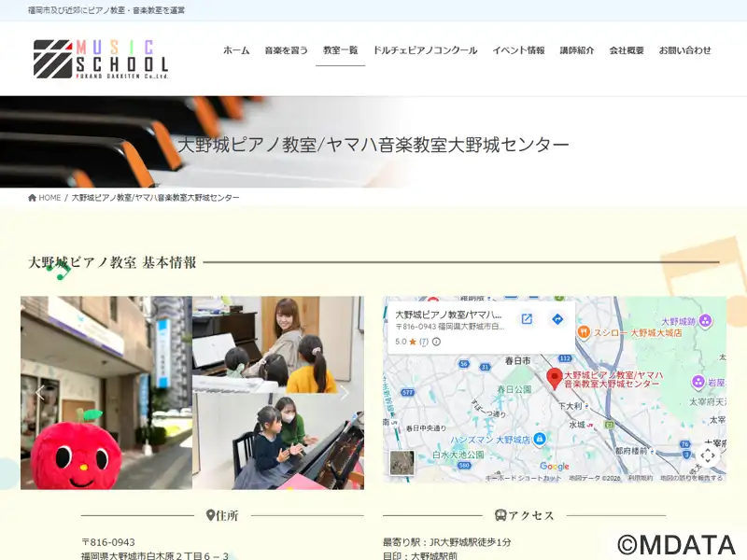Toggle satellite view map thumbnail

402,463
